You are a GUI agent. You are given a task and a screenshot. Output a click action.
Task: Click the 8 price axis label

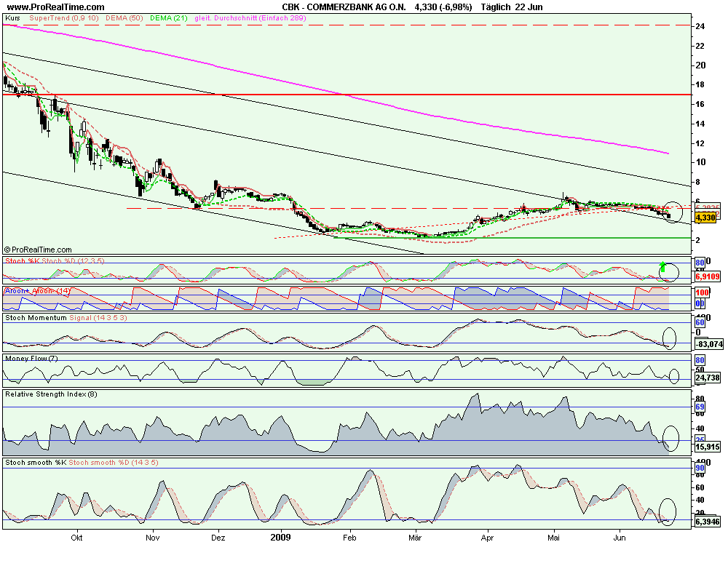[x=698, y=182]
